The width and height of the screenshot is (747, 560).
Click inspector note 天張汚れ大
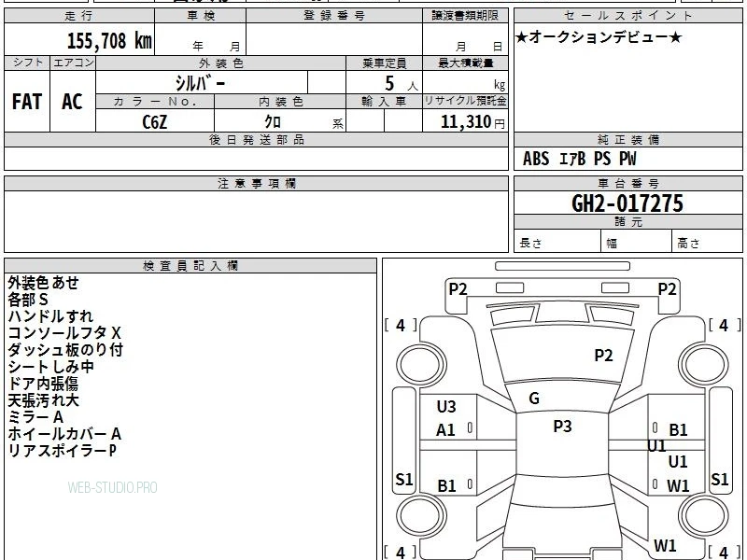[43, 400]
